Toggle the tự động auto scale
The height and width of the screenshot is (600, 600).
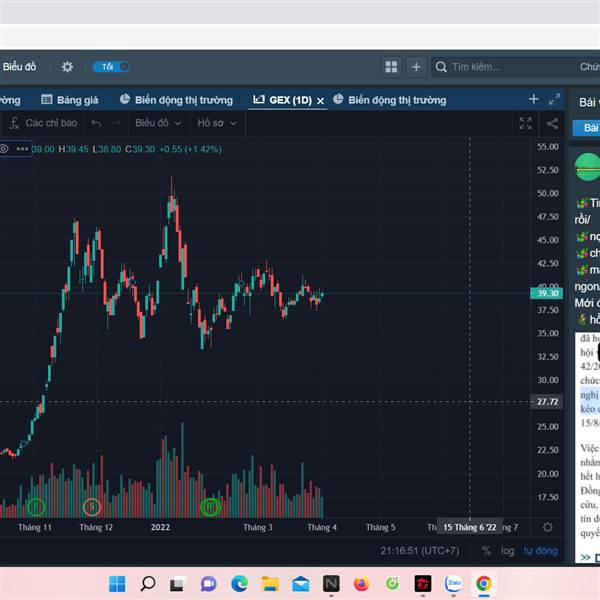[540, 551]
